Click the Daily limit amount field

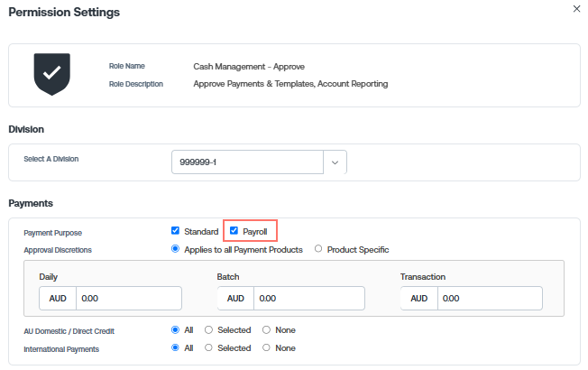(129, 299)
